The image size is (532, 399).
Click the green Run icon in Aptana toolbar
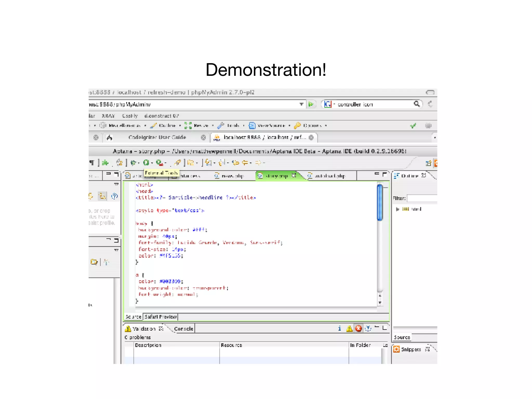coord(146,163)
